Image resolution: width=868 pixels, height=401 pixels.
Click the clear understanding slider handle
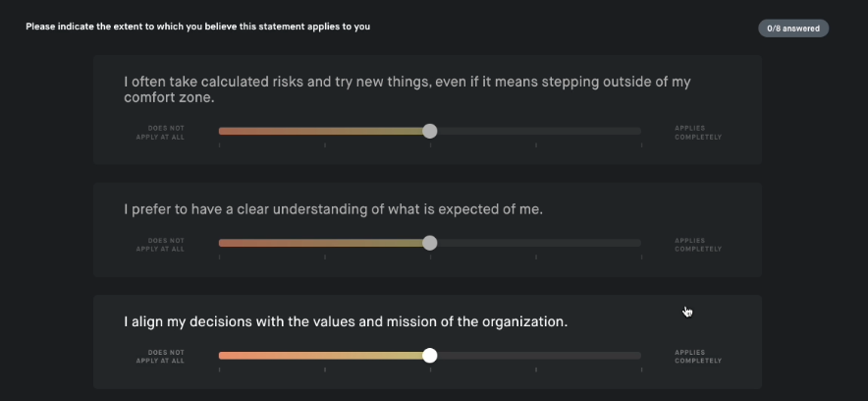pyautogui.click(x=429, y=243)
